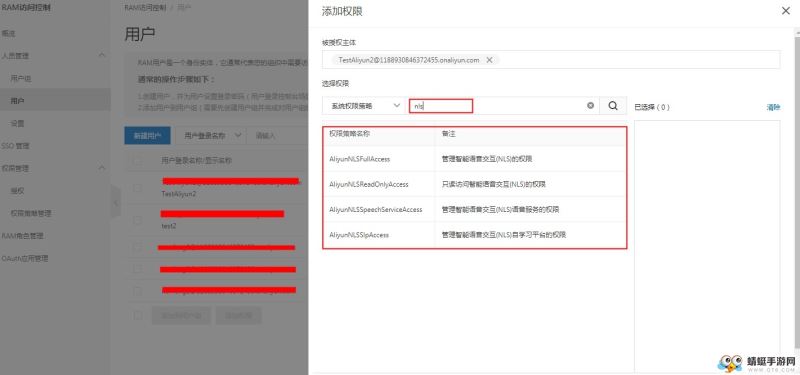The image size is (800, 375).
Task: Open the 系统权限策略 policy type dropdown
Action: [x=364, y=106]
